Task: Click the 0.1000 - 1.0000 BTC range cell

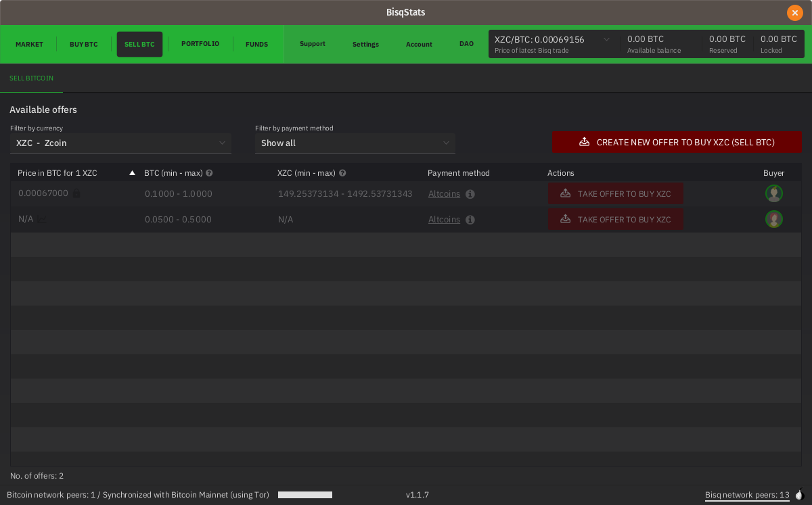Action: (179, 194)
